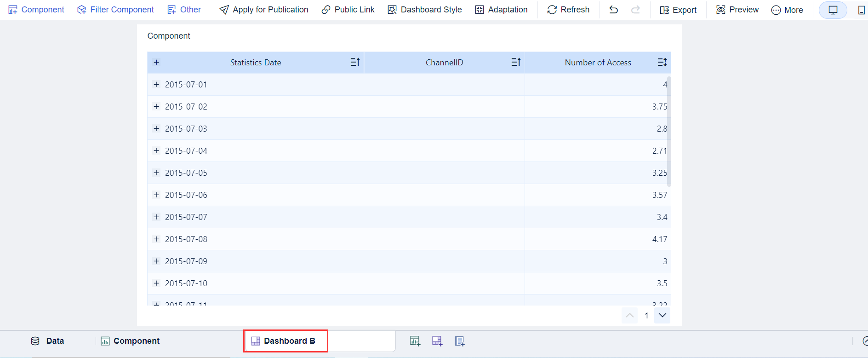
Task: Click Apply for Publication
Action: [264, 10]
